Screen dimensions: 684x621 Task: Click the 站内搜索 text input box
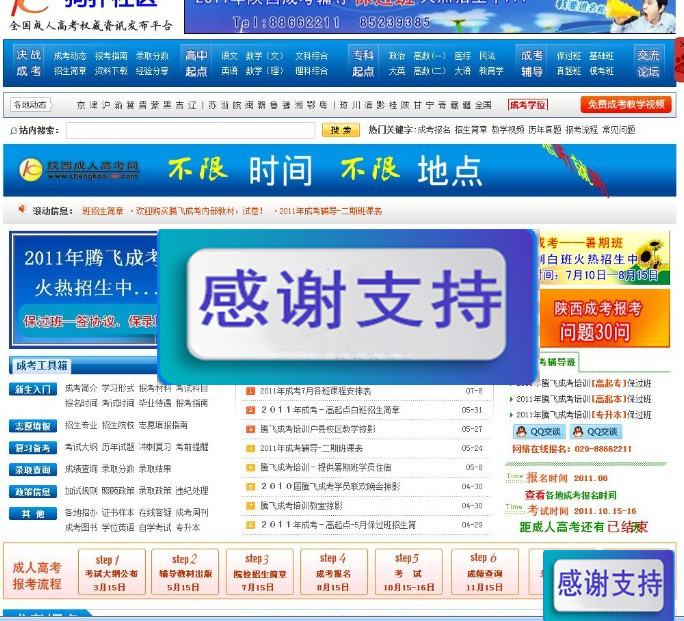tap(190, 130)
